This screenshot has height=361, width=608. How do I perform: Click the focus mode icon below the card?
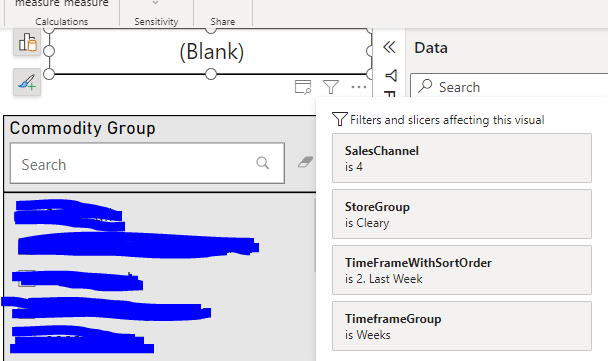303,87
